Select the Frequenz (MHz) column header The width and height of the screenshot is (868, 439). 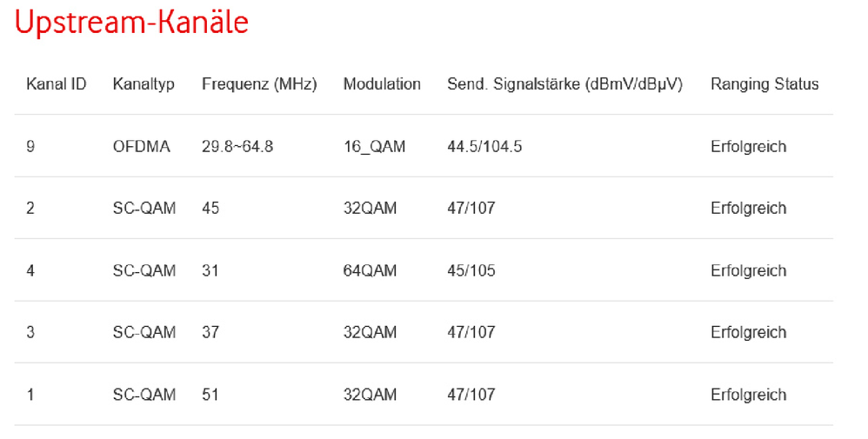coord(259,84)
